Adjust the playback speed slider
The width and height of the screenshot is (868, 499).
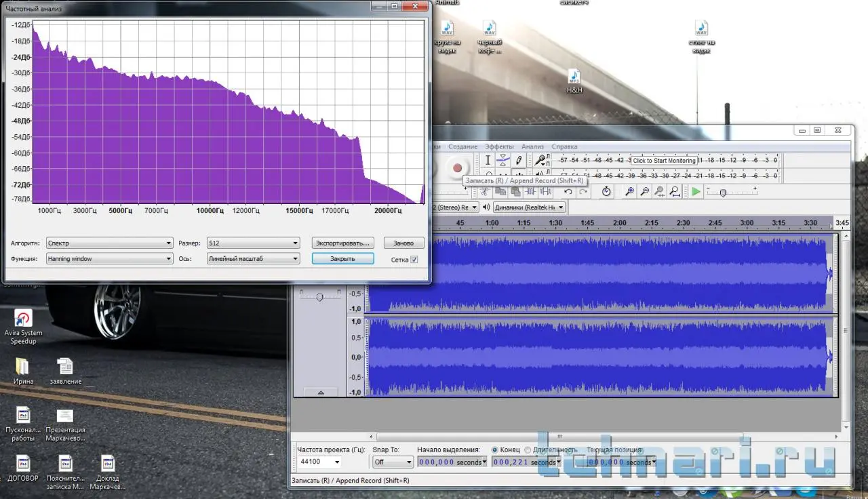point(723,193)
